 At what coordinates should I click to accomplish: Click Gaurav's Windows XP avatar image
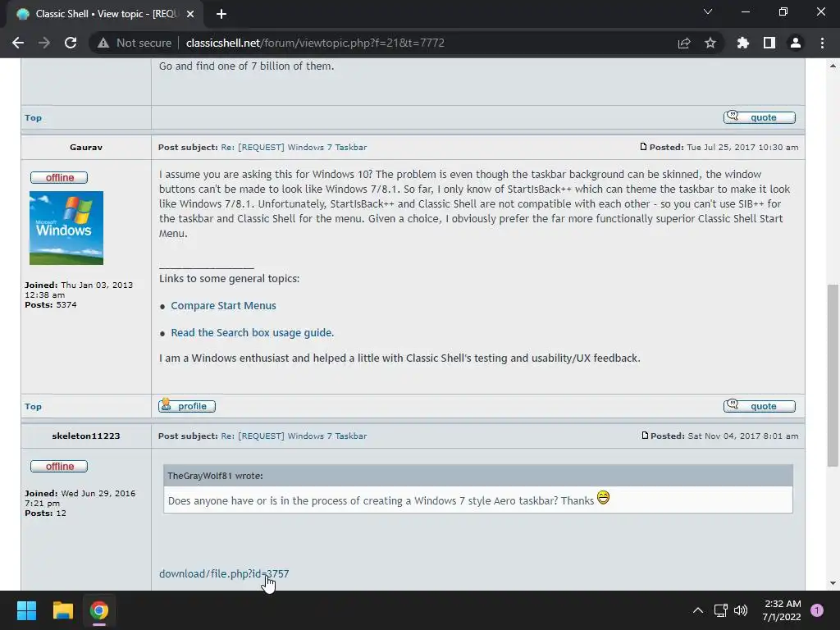(66, 228)
